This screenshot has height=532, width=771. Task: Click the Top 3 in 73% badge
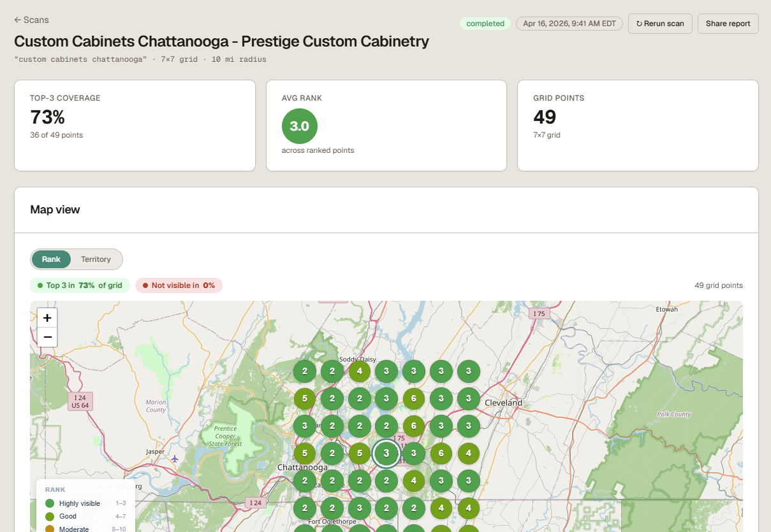tap(80, 285)
